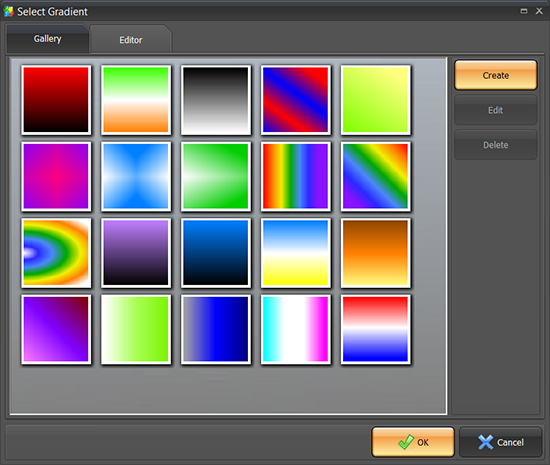Select the red to black gradient swatch
This screenshot has width=550, height=465.
(56, 100)
